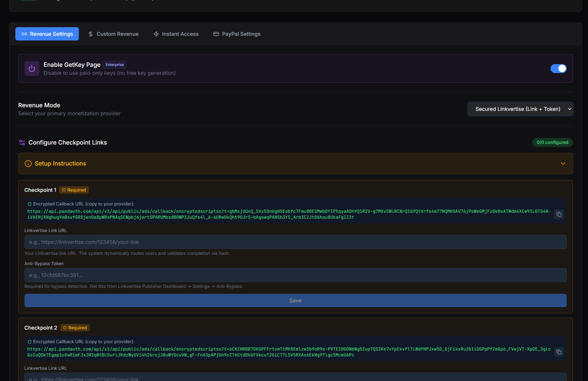
Task: Click the bypass detection help text
Action: 134,286
